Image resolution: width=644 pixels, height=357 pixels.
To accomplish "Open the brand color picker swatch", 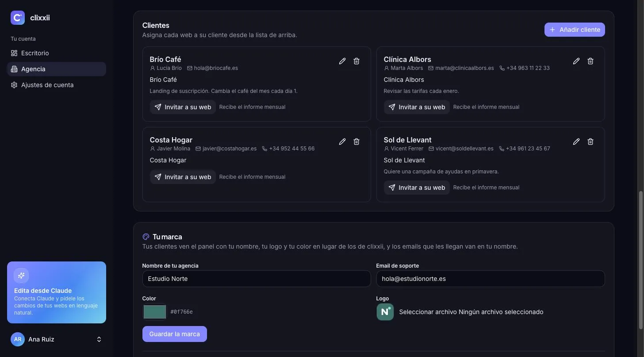I will pyautogui.click(x=155, y=312).
